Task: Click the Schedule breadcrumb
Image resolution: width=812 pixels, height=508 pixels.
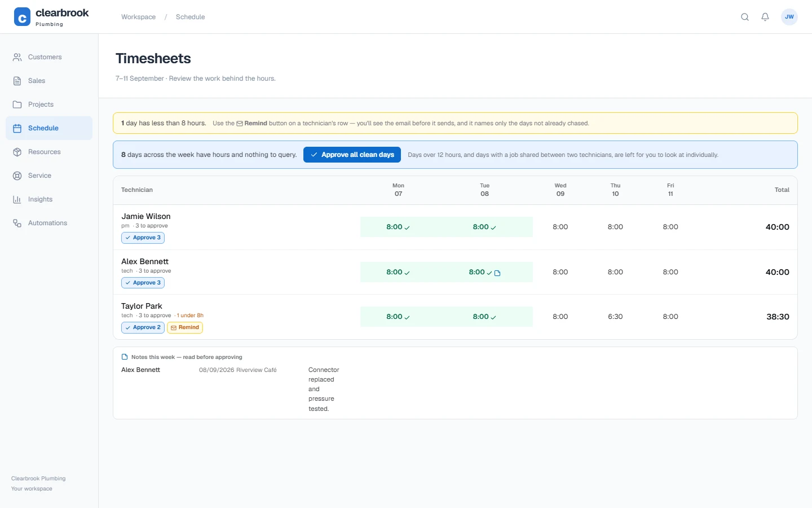Action: (x=190, y=17)
